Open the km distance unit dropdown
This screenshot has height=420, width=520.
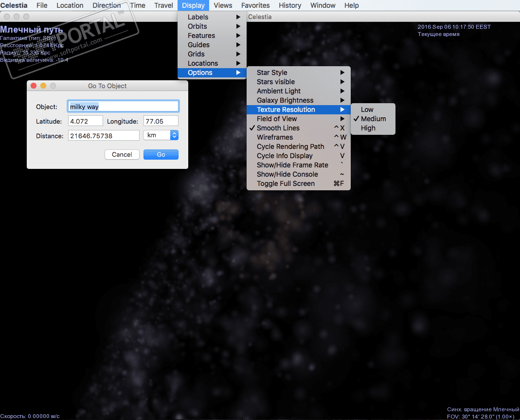[x=161, y=135]
